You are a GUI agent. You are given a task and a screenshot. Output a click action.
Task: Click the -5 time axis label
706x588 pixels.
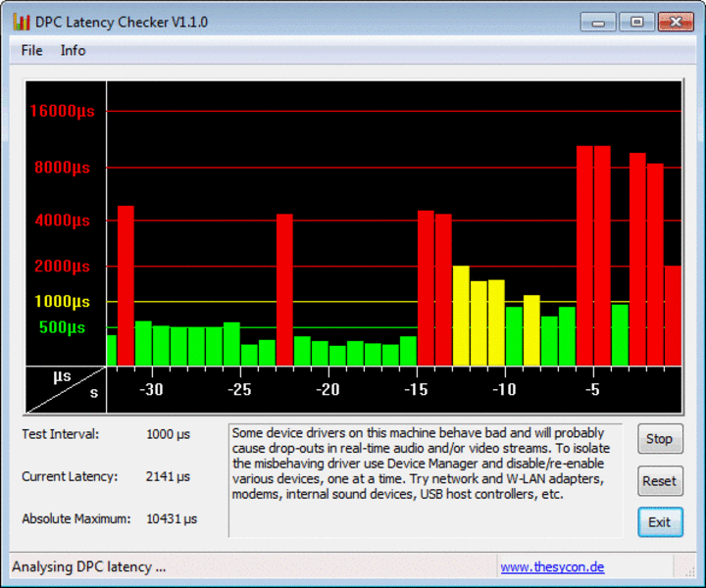pos(592,390)
